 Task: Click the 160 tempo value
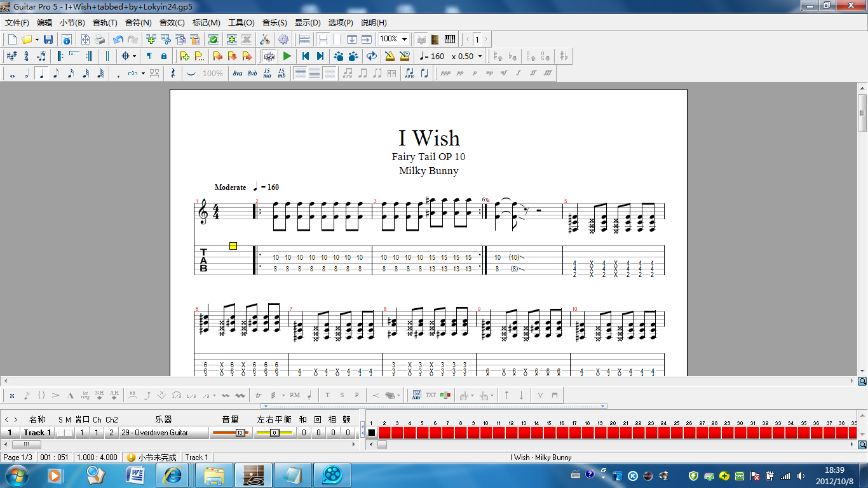point(438,56)
